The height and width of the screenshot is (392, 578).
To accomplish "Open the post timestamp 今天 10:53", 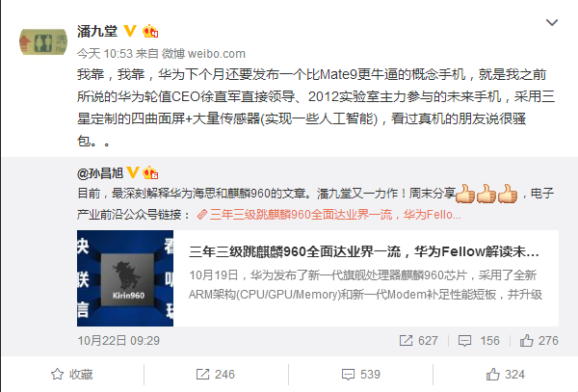I will (x=105, y=54).
